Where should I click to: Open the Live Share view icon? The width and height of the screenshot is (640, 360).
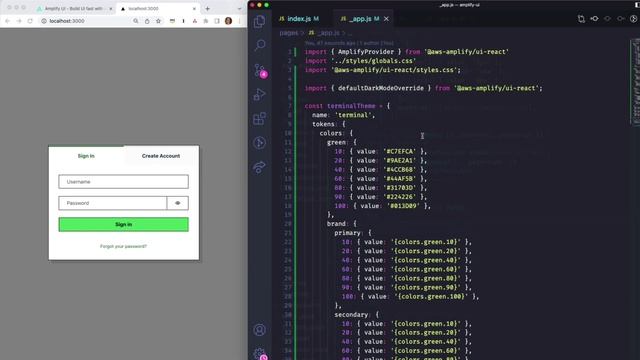click(x=260, y=167)
